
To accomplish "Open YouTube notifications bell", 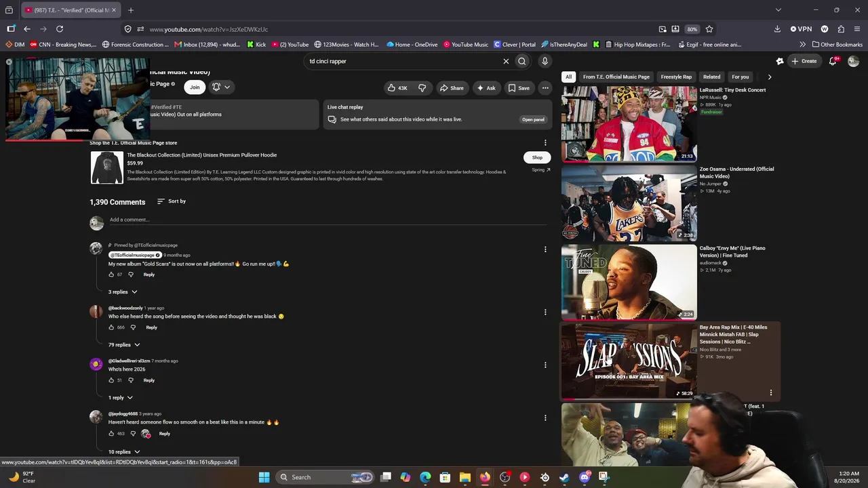I will pos(833,61).
